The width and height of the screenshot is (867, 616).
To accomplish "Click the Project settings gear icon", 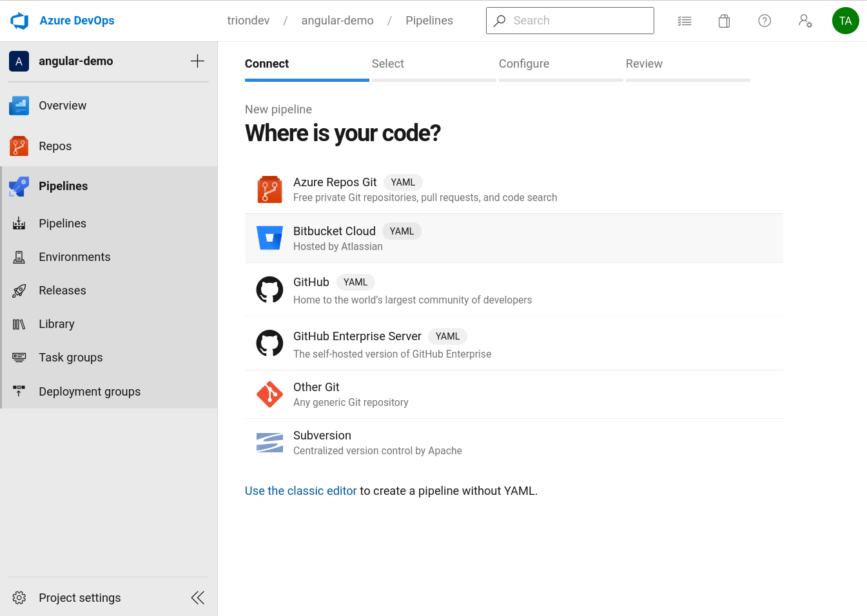I will [x=19, y=598].
